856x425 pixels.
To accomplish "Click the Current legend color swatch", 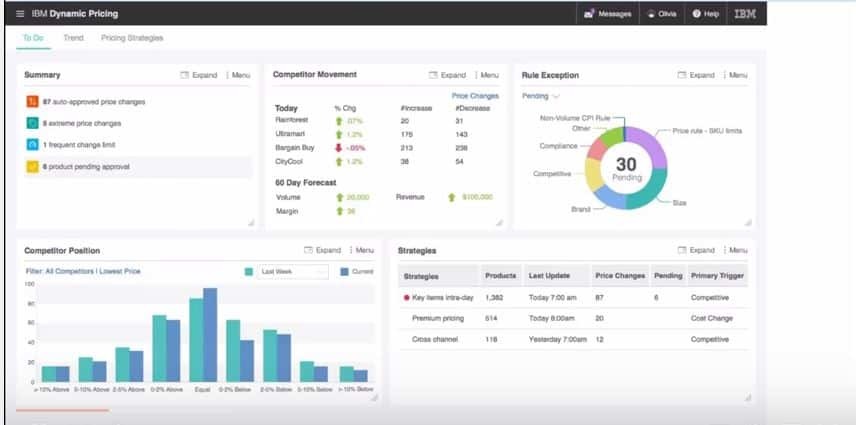I will point(344,271).
